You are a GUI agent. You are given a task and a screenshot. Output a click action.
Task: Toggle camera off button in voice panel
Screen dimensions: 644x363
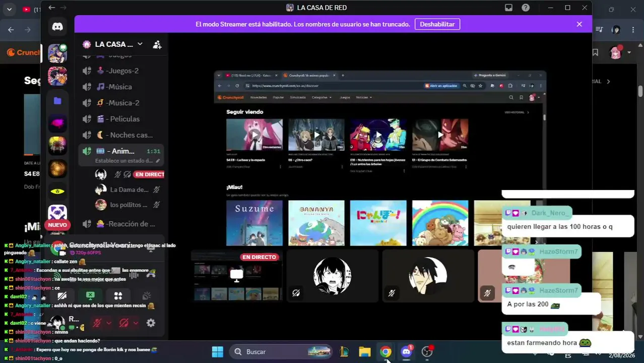(x=62, y=296)
